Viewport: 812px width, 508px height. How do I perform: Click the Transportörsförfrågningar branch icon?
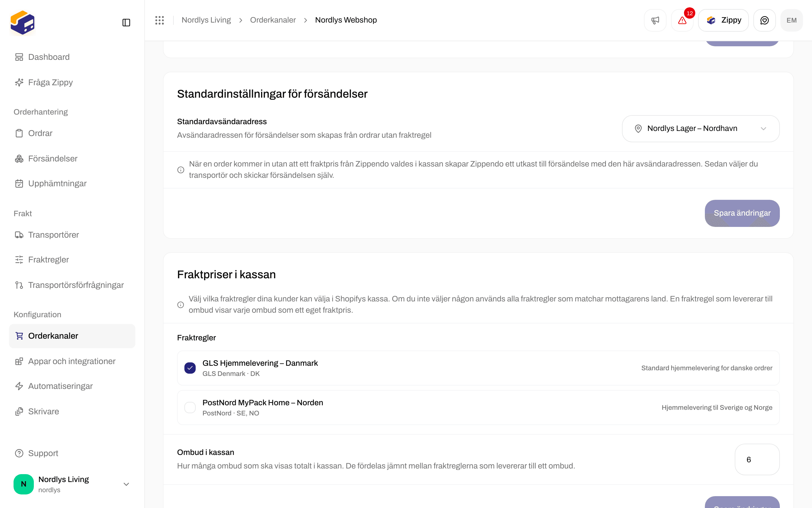point(19,285)
